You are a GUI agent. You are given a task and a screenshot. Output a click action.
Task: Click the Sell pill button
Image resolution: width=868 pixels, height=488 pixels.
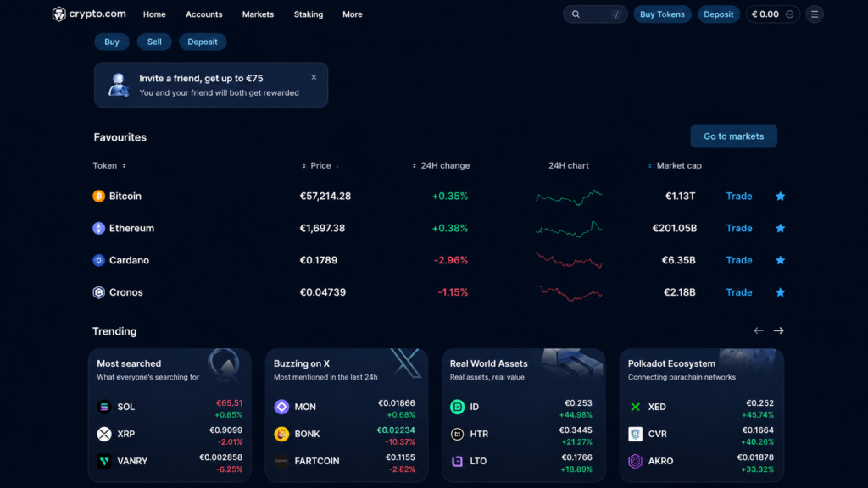pos(154,42)
